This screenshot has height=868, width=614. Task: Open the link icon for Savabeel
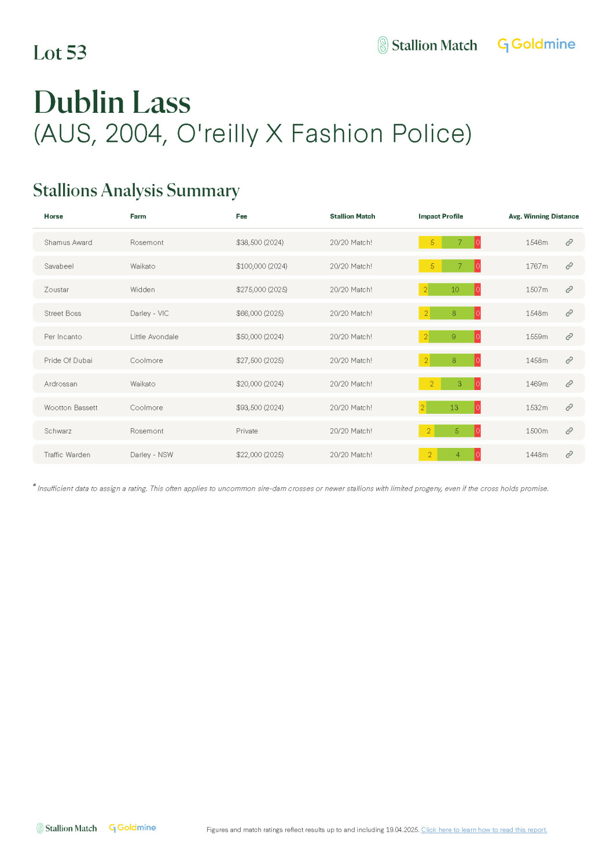569,266
